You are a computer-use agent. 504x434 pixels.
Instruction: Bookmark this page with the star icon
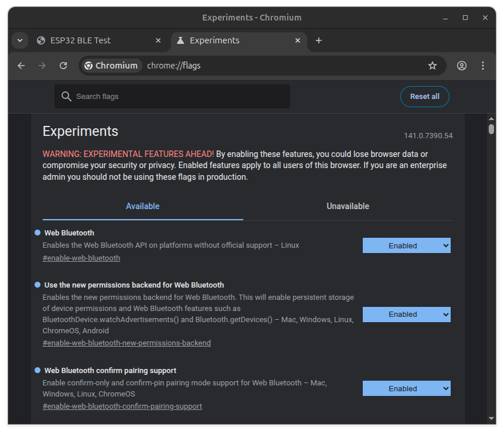pyautogui.click(x=433, y=66)
